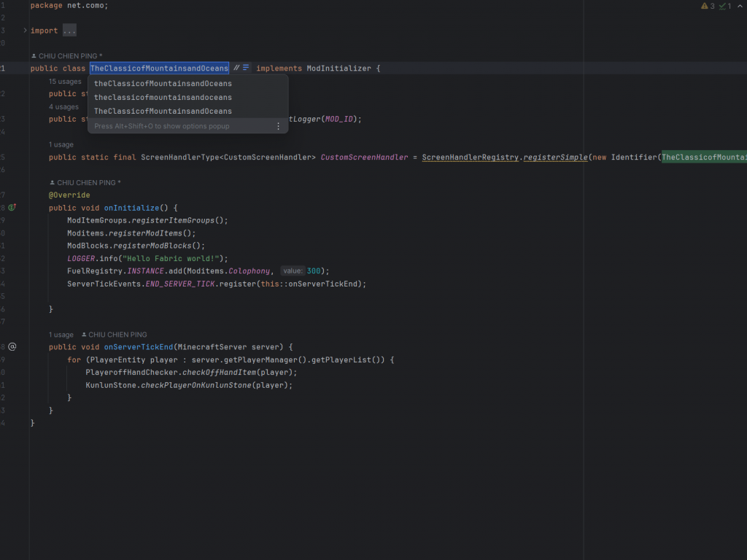Open the rename popup's three-dot options

point(278,126)
